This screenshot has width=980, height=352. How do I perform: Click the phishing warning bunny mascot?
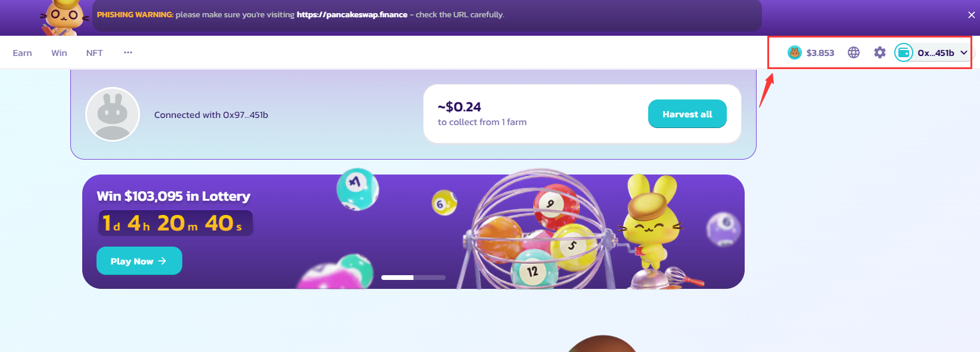coord(64,17)
